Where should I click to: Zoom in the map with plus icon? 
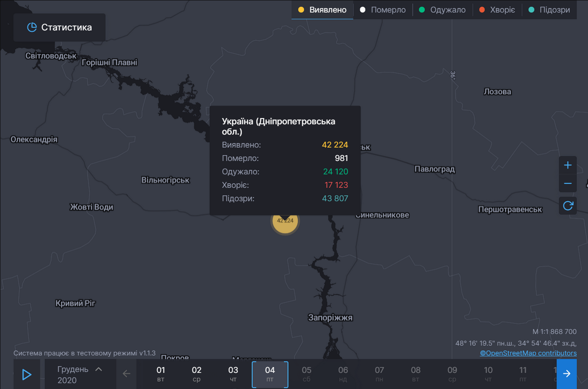point(567,165)
